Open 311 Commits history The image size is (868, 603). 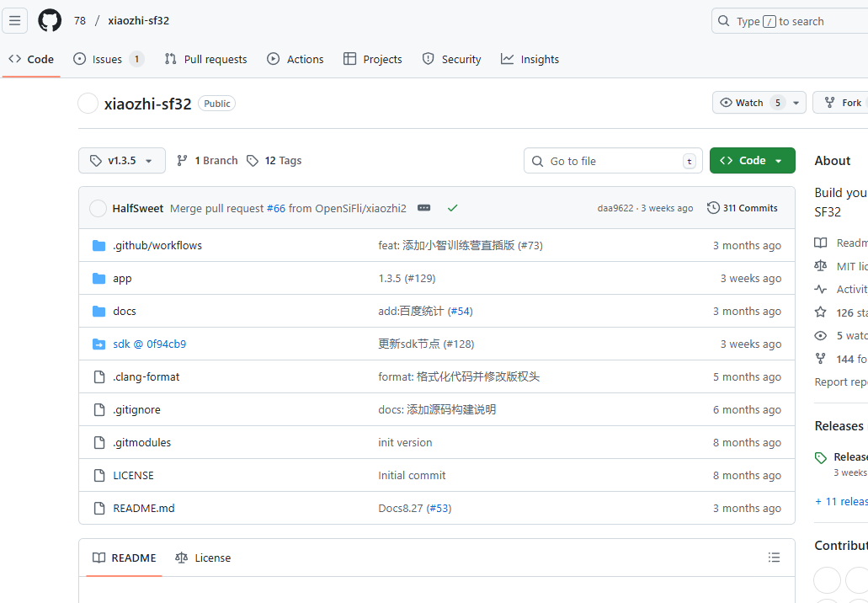click(x=743, y=208)
